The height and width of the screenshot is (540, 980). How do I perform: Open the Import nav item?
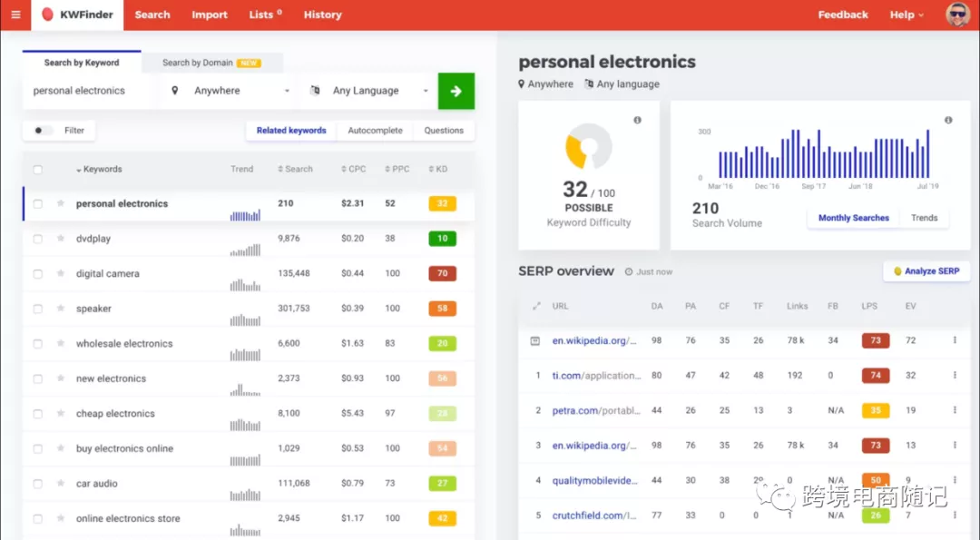click(x=210, y=15)
